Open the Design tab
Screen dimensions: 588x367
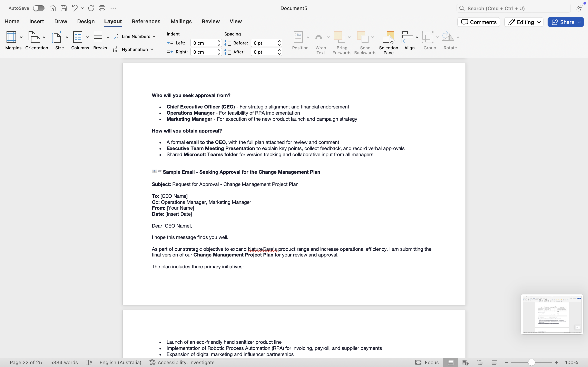[x=86, y=21]
